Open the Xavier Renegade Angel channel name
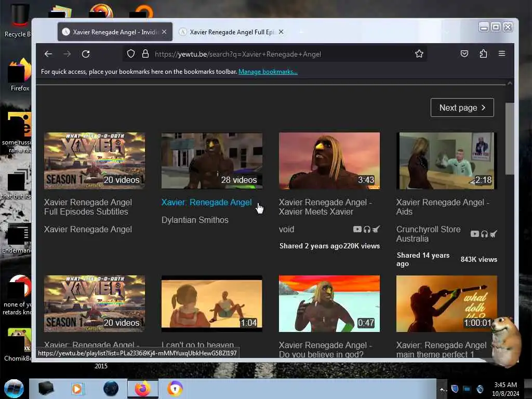Image resolution: width=532 pixels, height=399 pixels. 88,229
